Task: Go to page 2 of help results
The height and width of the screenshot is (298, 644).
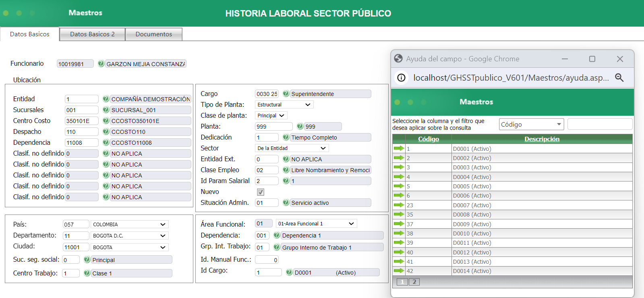Action: [414, 282]
